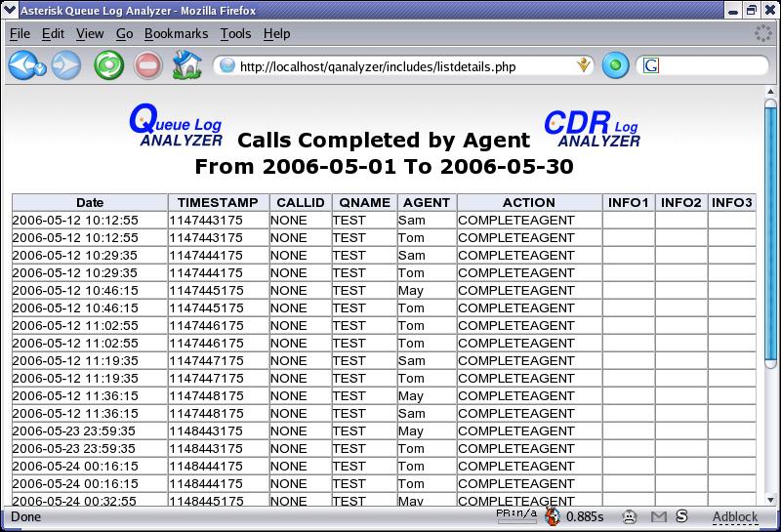Click the S icon in status bar
This screenshot has height=532, width=781.
681,516
